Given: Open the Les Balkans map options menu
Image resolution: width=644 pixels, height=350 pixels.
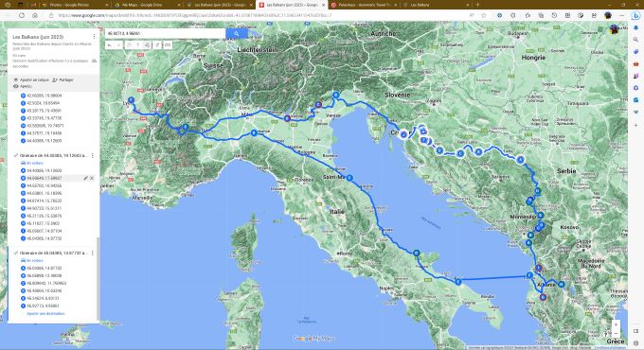Looking at the screenshot, I should (94, 37).
